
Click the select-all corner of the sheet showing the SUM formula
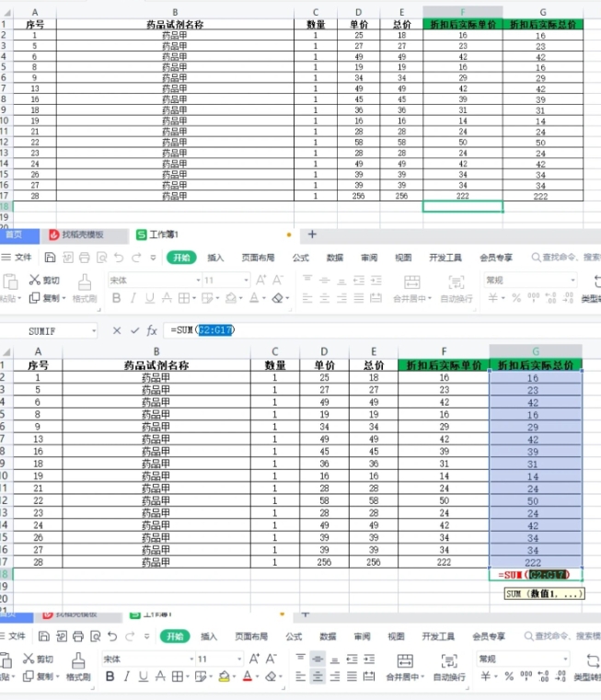(6, 351)
